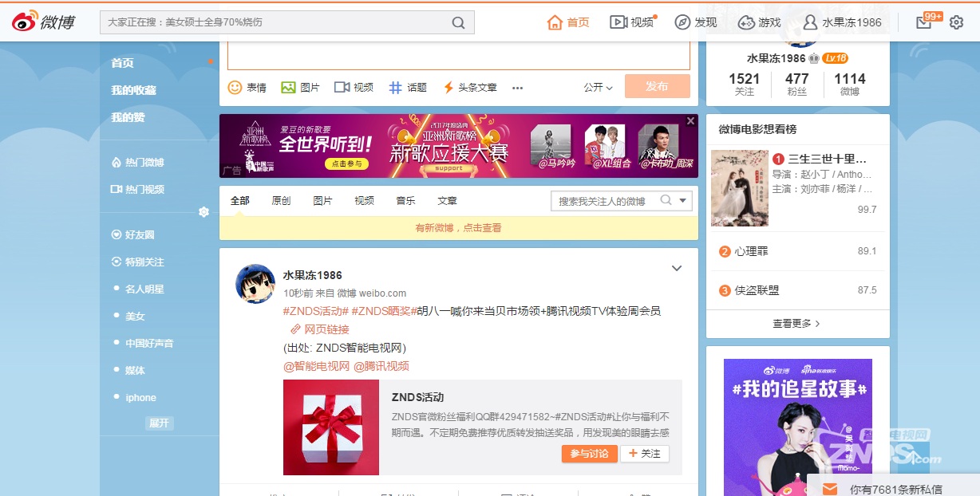This screenshot has width=980, height=496.
Task: Open the 心理罪 movie entry
Action: tap(751, 251)
